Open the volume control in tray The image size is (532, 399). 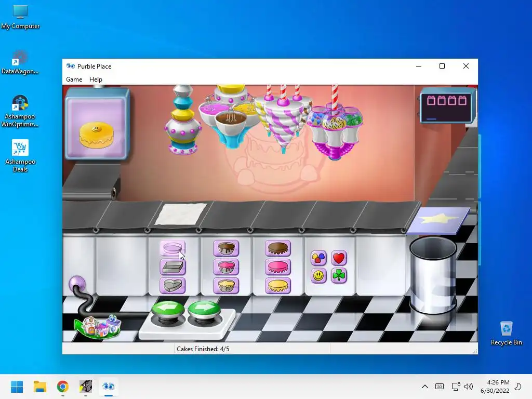click(x=469, y=387)
